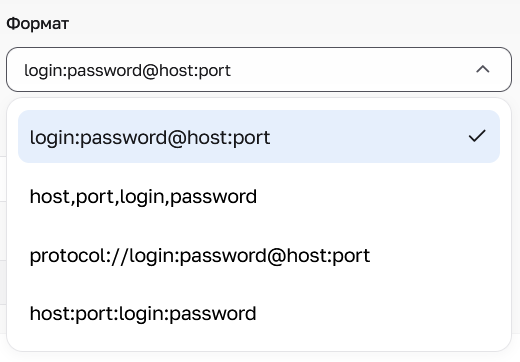Keep the currently checked format option
The width and height of the screenshot is (520, 362).
(x=259, y=137)
